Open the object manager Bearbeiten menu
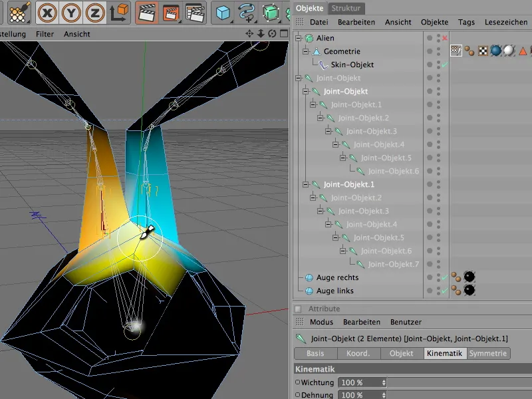Image resolution: width=532 pixels, height=399 pixels. (x=356, y=22)
